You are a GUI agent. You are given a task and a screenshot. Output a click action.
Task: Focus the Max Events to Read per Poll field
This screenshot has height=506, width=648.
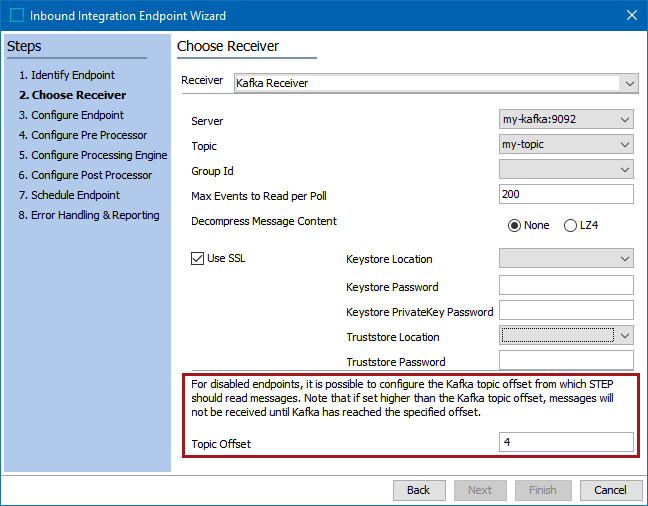pyautogui.click(x=566, y=194)
